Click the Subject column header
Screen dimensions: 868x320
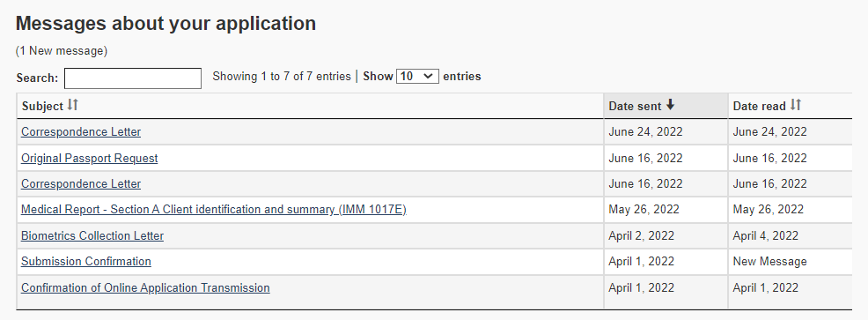pos(310,106)
